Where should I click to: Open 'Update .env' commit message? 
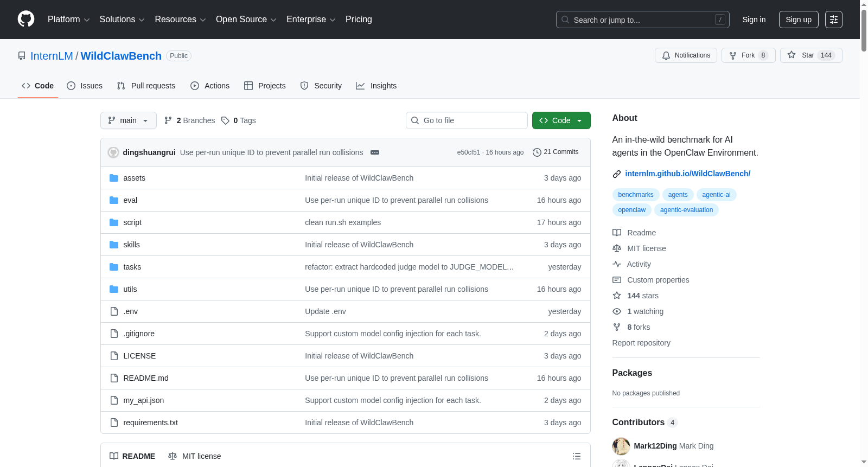[325, 311]
